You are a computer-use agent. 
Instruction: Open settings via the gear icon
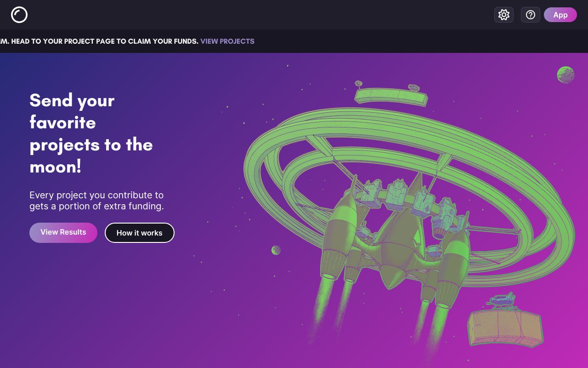(x=504, y=15)
